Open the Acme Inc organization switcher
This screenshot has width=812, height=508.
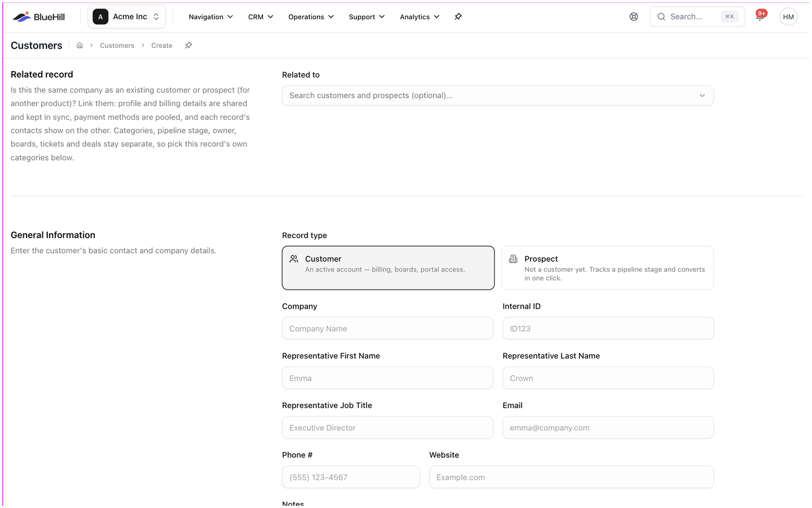point(127,17)
